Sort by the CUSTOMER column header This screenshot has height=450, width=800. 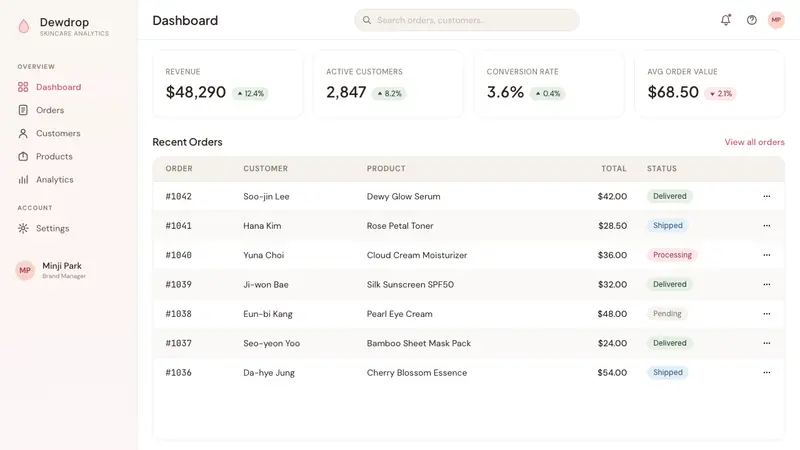pyautogui.click(x=265, y=168)
